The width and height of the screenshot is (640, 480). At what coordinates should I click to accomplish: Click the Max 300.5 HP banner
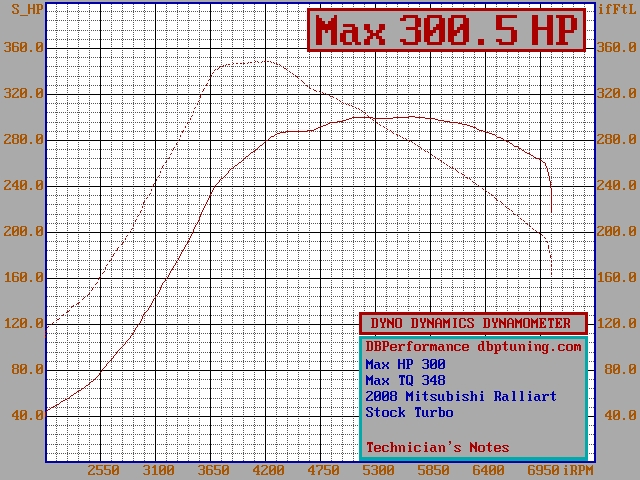[x=446, y=30]
